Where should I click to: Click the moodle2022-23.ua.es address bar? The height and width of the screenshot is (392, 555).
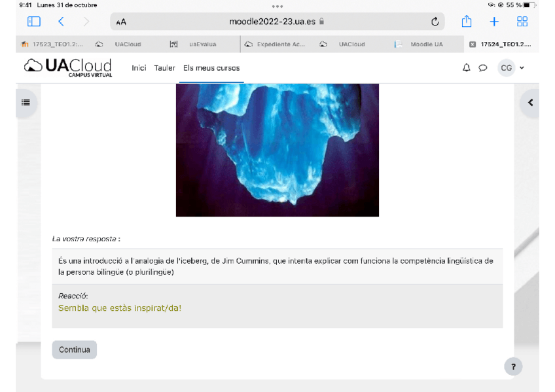pyautogui.click(x=275, y=21)
